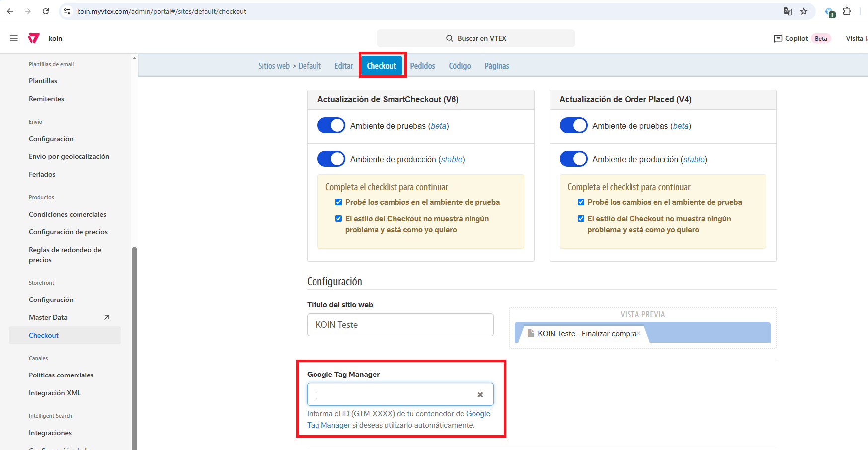The height and width of the screenshot is (450, 868).
Task: Open Integraciones under Intelligent Search
Action: (50, 433)
